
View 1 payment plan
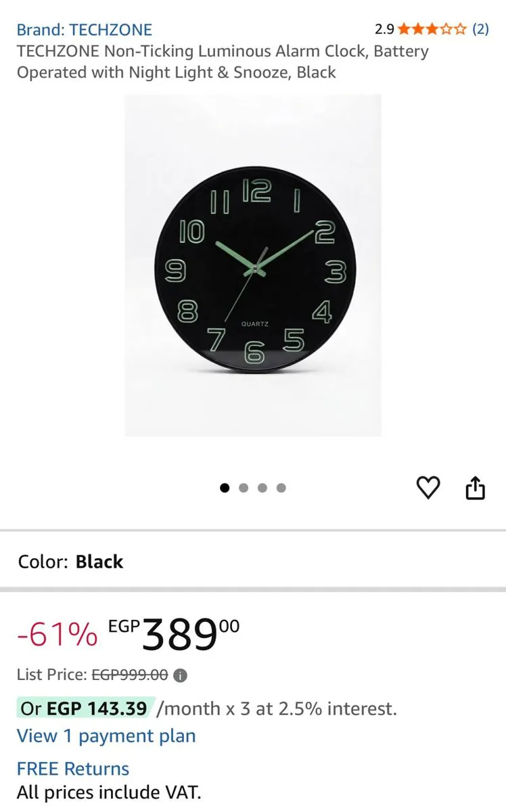tap(106, 736)
